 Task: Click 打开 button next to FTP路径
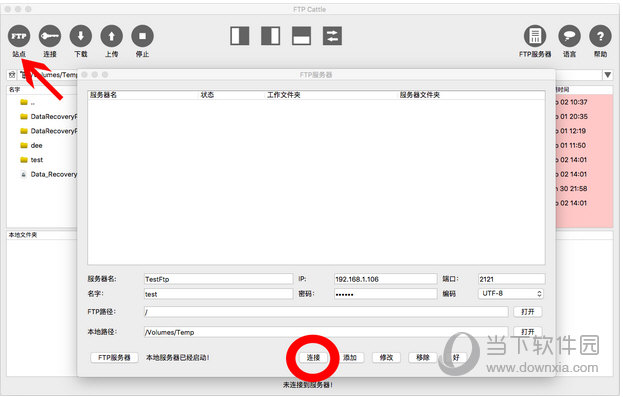tap(528, 312)
